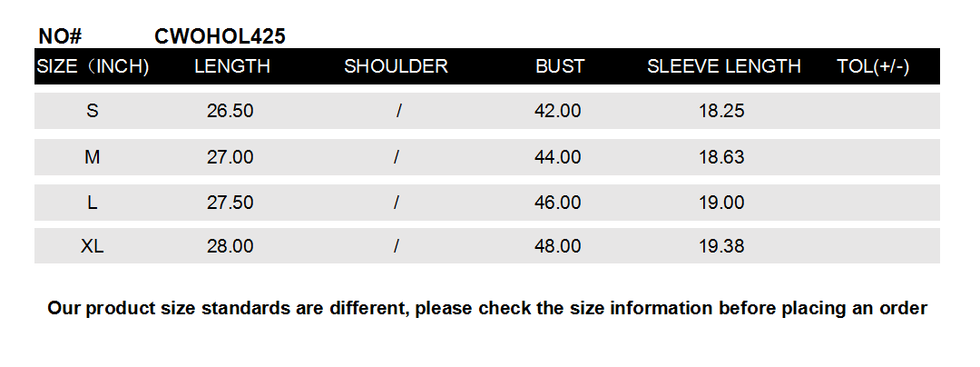Select the M size row label
Image resolution: width=980 pixels, height=367 pixels.
[x=93, y=157]
